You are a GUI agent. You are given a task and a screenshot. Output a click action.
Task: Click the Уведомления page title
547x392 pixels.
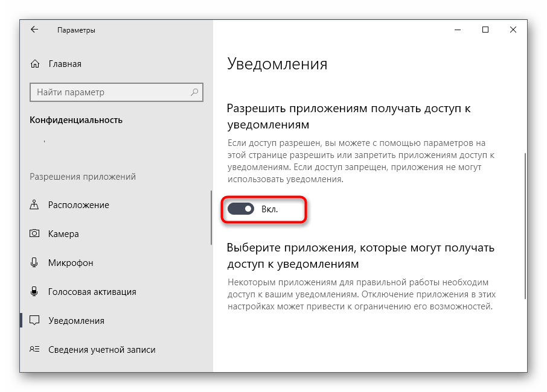(x=277, y=64)
